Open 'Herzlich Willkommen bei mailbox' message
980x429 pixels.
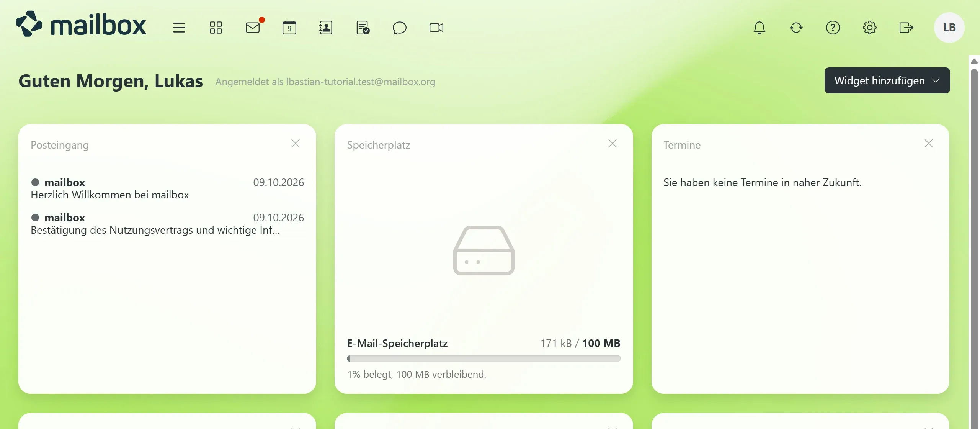[x=167, y=188]
